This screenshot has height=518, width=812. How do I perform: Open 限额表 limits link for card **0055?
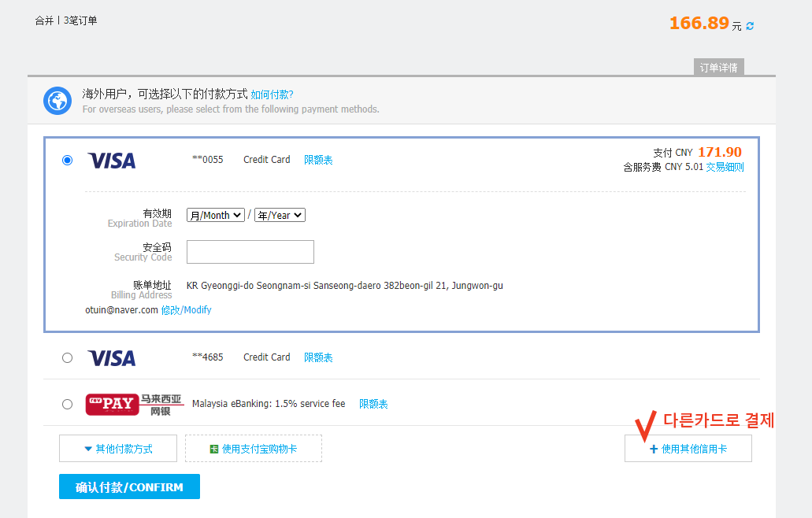(318, 160)
